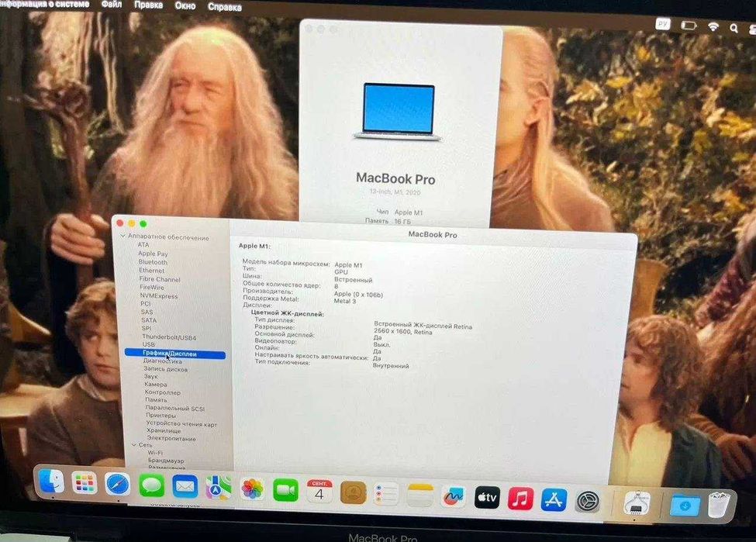Select SPI in the sidebar
Screen dimensions: 756x542
pos(147,329)
